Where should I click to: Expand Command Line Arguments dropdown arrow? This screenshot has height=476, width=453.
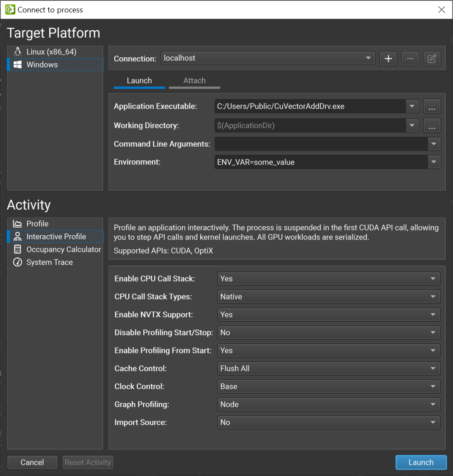pos(434,144)
